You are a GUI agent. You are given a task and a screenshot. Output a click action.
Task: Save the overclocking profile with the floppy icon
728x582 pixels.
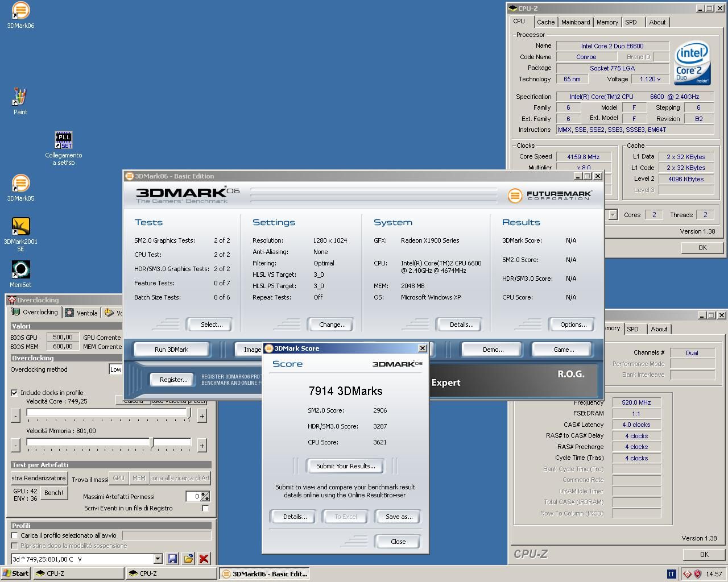click(x=173, y=559)
